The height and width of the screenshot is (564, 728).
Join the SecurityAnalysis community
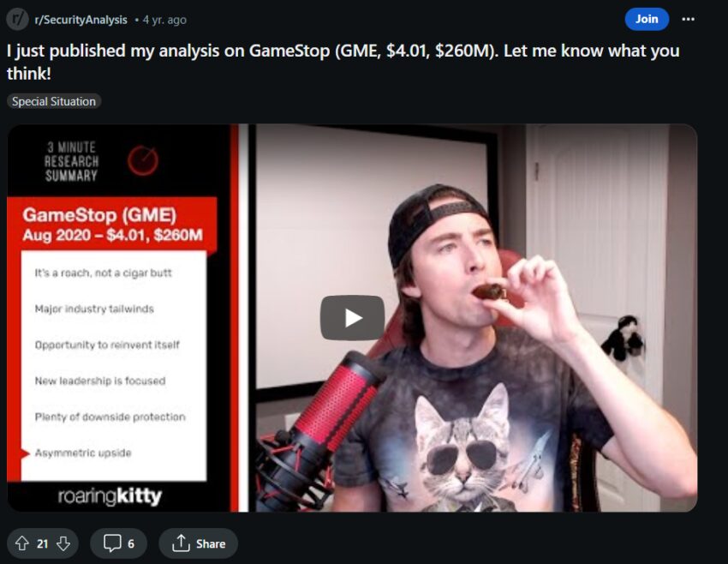647,19
